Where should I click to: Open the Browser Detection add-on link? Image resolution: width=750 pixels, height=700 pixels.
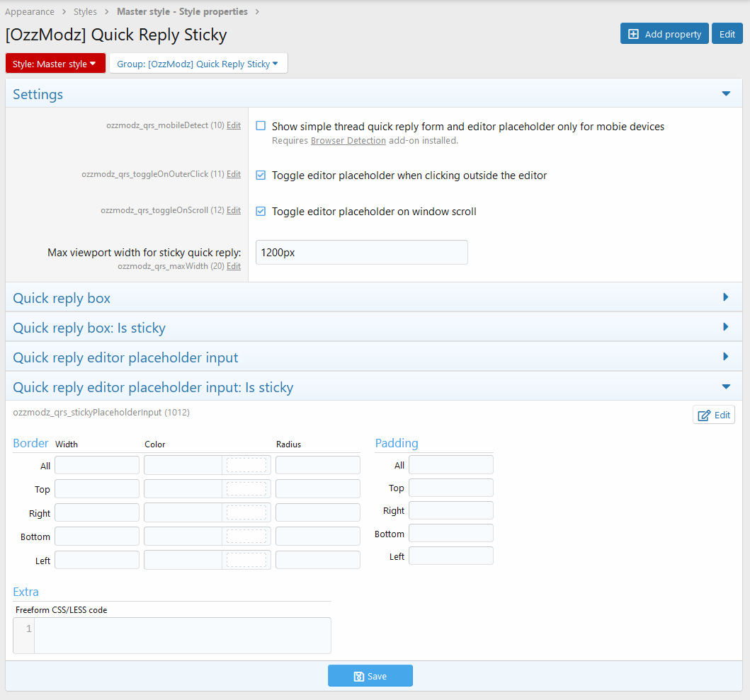(x=348, y=141)
